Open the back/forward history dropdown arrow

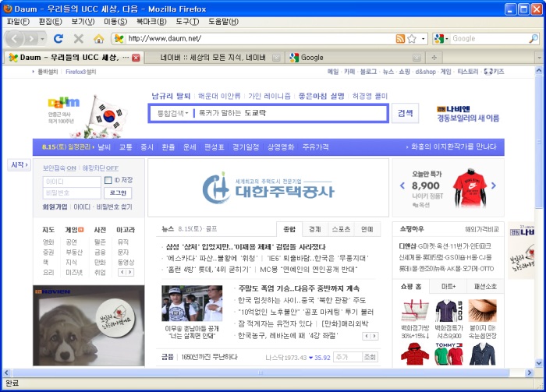point(42,39)
